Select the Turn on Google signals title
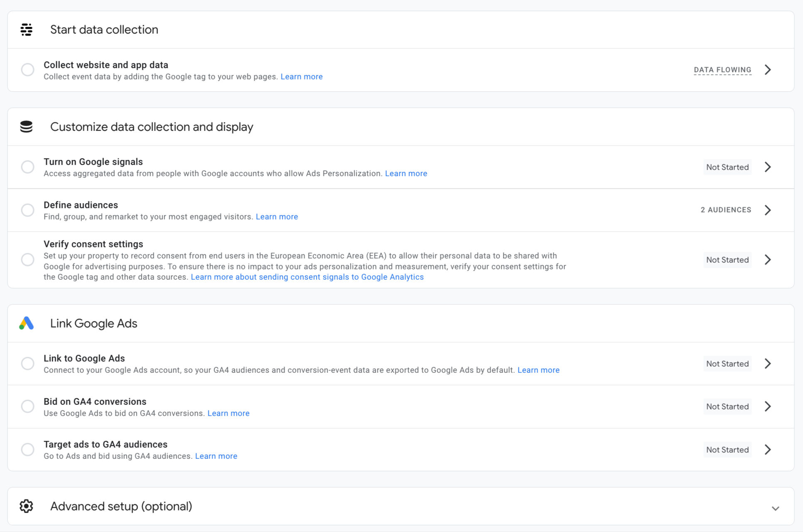 pos(93,162)
